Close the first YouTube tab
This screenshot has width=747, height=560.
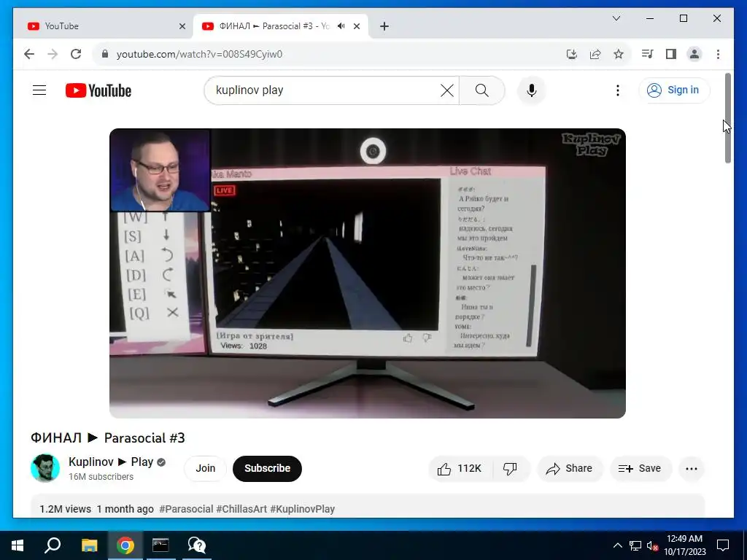click(x=182, y=26)
